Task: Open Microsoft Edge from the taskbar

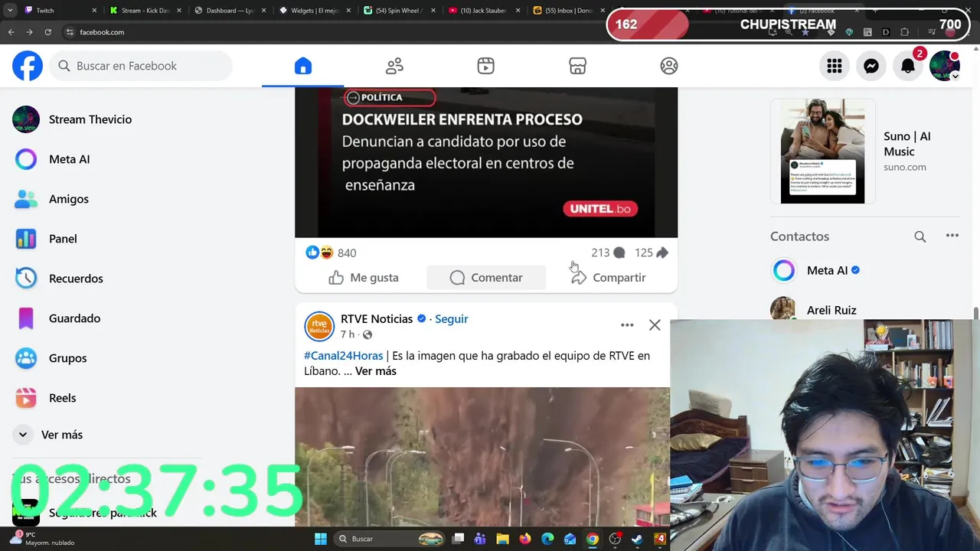Action: click(x=547, y=539)
